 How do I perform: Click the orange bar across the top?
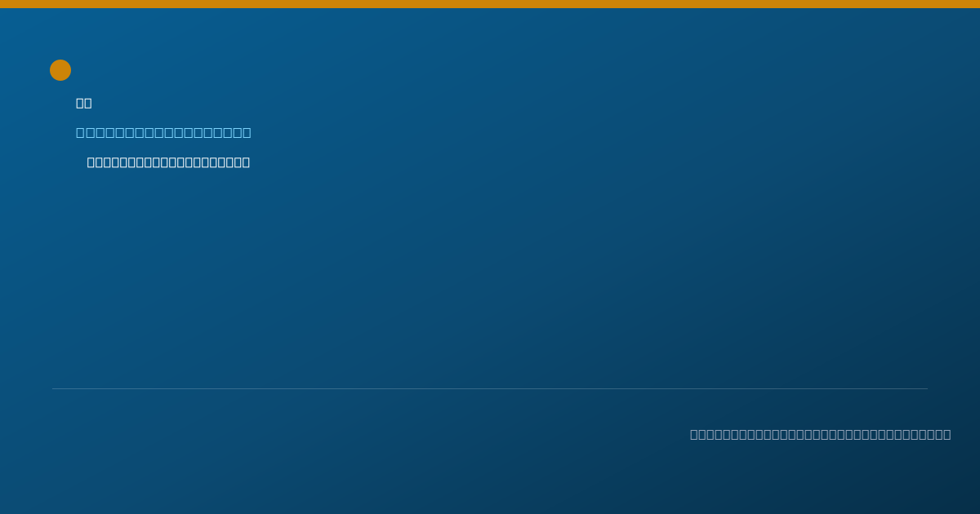[490, 4]
